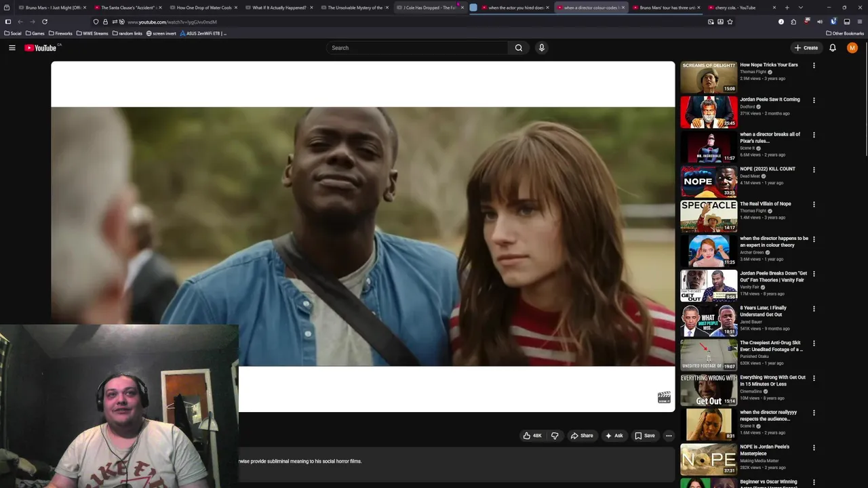Open options for The Real Villain of Nope
This screenshot has width=868, height=488.
[814, 204]
